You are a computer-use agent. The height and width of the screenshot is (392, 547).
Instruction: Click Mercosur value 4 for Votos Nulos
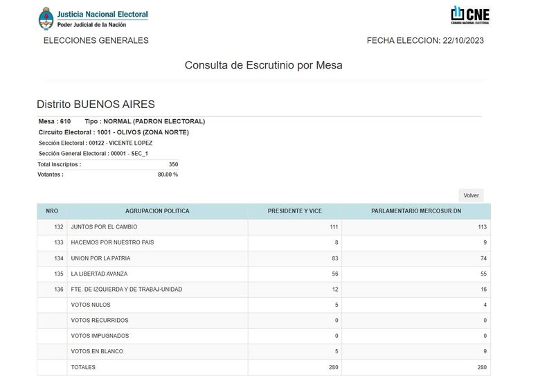(x=485, y=305)
